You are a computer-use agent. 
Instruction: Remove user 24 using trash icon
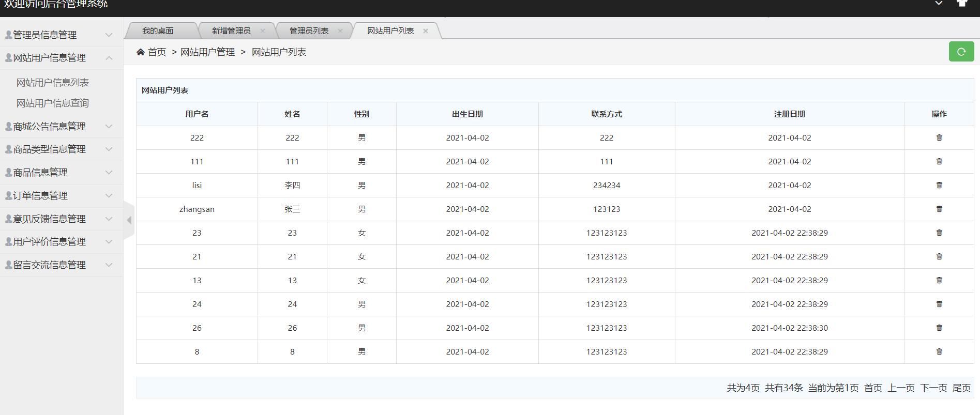(939, 304)
